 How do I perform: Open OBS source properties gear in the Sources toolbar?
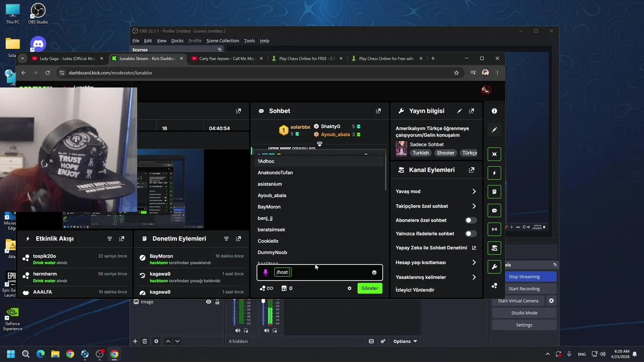[156, 341]
